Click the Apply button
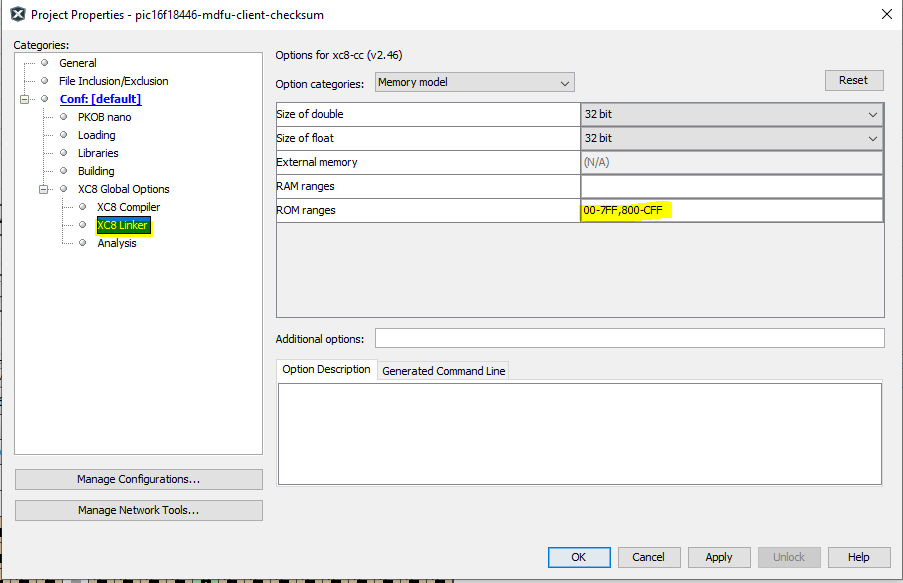This screenshot has height=583, width=903. click(x=719, y=557)
